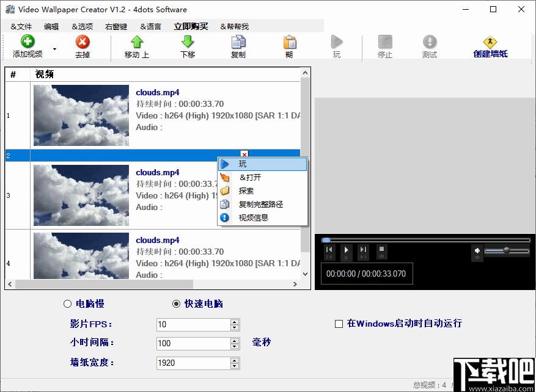Choose 视频信息 in the context menu
This screenshot has height=392, width=536.
pyautogui.click(x=262, y=217)
